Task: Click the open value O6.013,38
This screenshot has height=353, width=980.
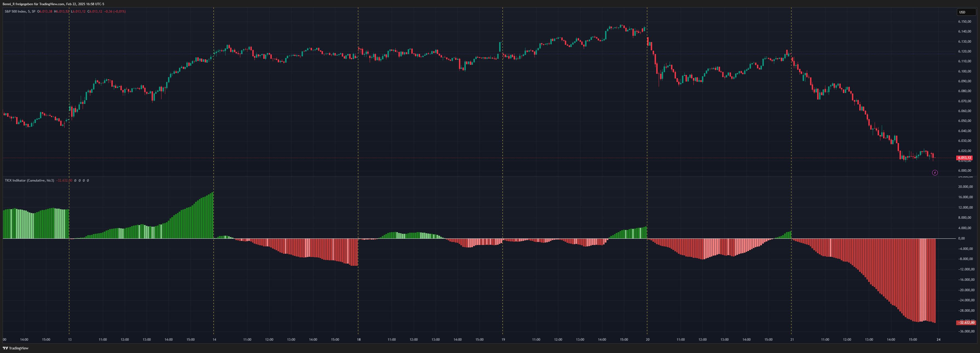Action: pos(45,11)
